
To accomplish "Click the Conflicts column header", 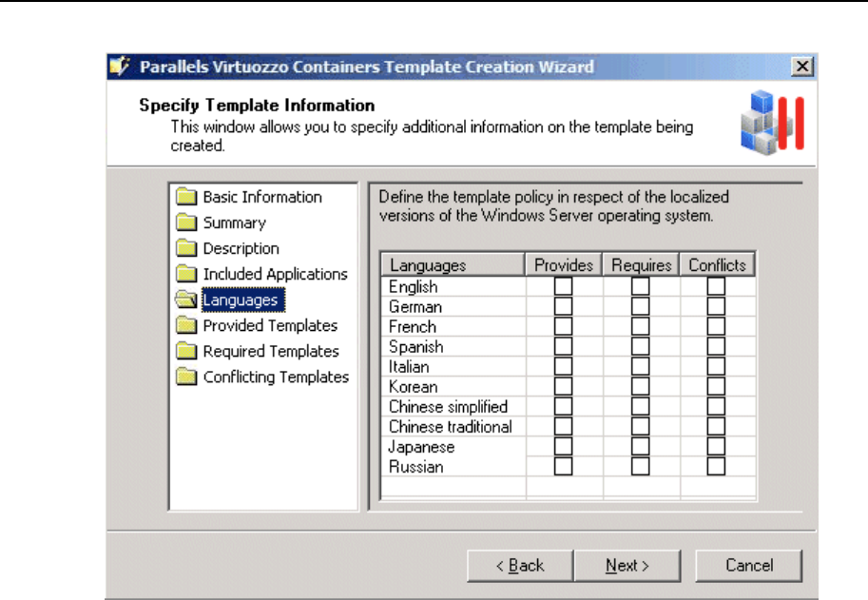I will [x=718, y=265].
